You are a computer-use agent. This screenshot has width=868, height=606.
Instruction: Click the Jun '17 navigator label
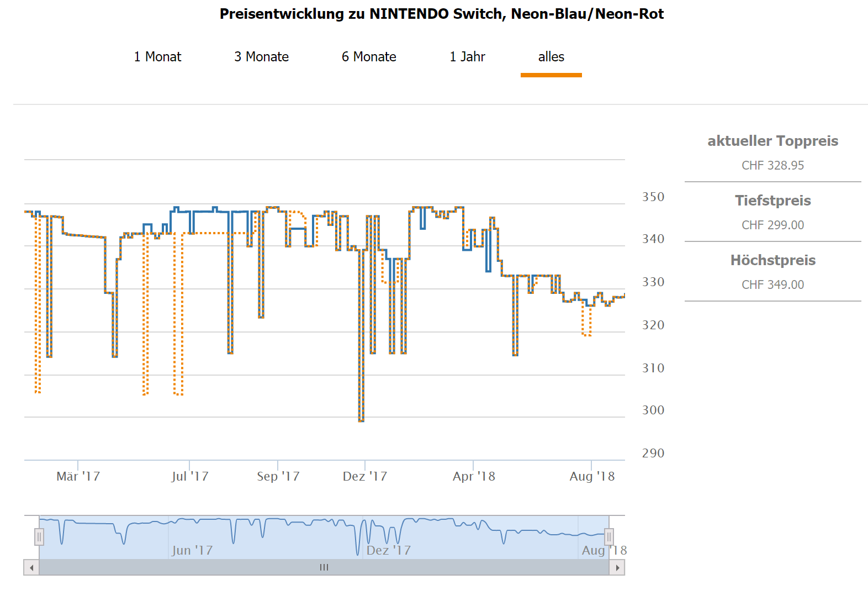pyautogui.click(x=192, y=550)
